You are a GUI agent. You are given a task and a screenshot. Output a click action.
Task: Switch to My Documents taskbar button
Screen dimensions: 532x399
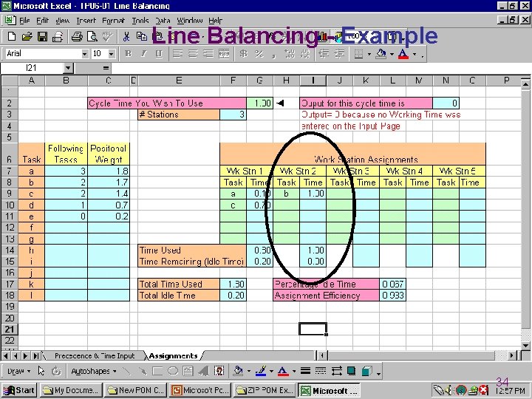coord(71,390)
